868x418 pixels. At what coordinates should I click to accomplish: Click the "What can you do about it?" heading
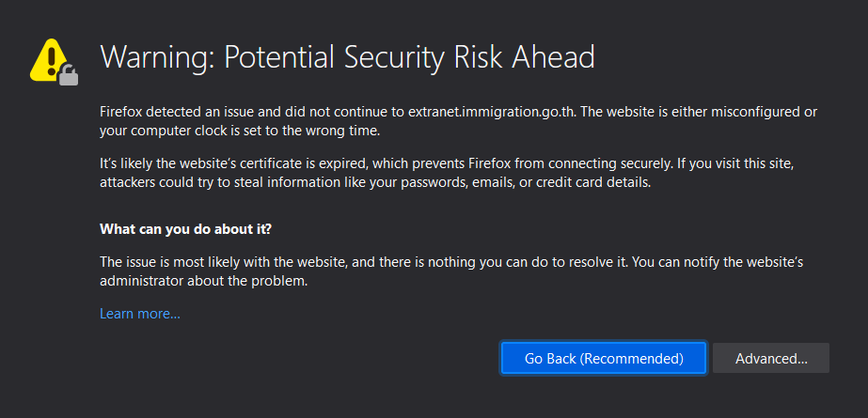pyautogui.click(x=185, y=228)
